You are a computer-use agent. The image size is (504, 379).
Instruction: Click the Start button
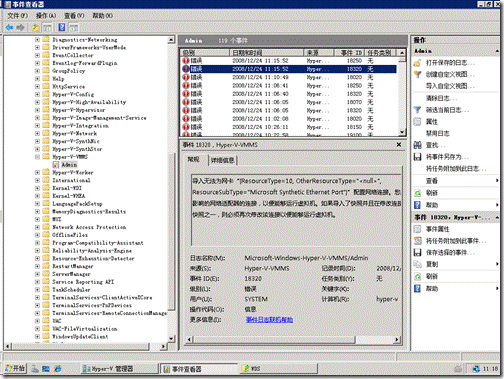tap(15, 369)
